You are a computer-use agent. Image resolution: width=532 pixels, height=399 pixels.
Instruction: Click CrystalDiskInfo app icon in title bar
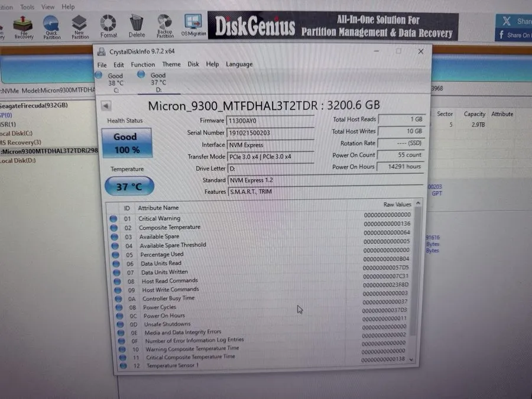pos(102,51)
